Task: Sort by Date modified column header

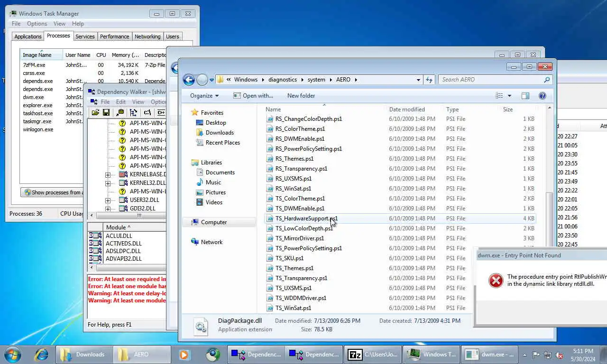Action: (414, 109)
